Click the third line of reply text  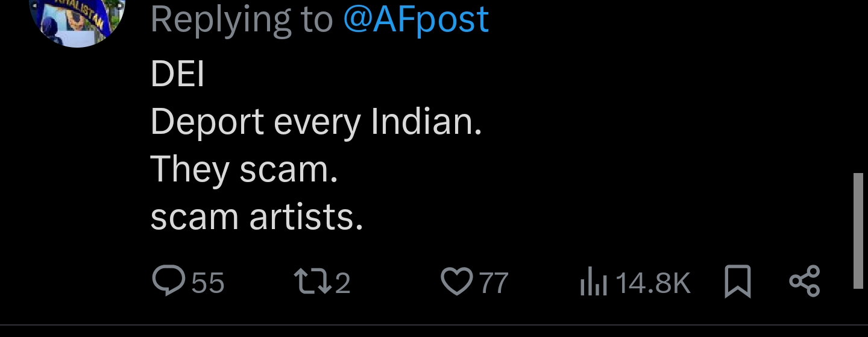pyautogui.click(x=244, y=169)
